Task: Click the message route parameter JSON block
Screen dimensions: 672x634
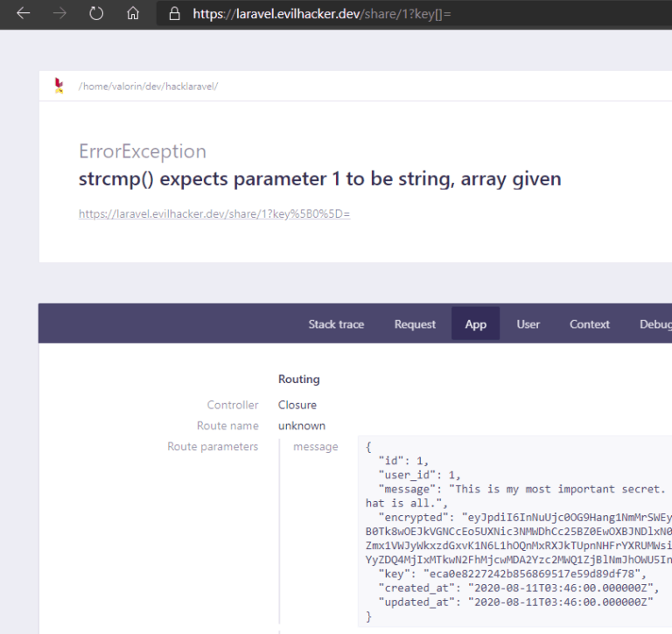Action: pyautogui.click(x=514, y=531)
